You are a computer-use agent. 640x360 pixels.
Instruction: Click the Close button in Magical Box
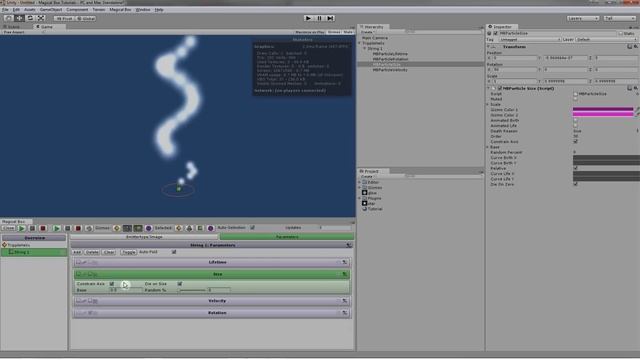pyautogui.click(x=9, y=229)
